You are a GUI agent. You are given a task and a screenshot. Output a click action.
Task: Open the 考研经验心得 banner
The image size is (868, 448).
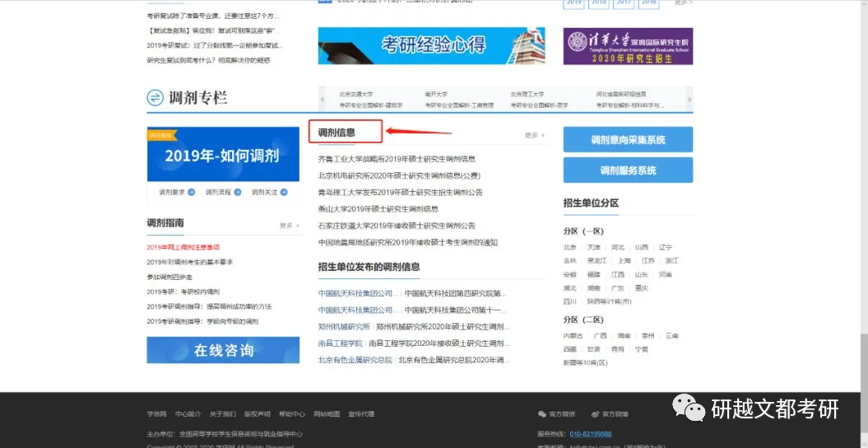[431, 46]
